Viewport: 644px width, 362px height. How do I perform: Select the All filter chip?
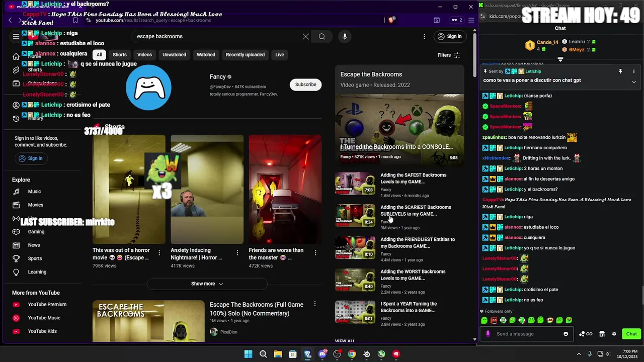(99, 55)
